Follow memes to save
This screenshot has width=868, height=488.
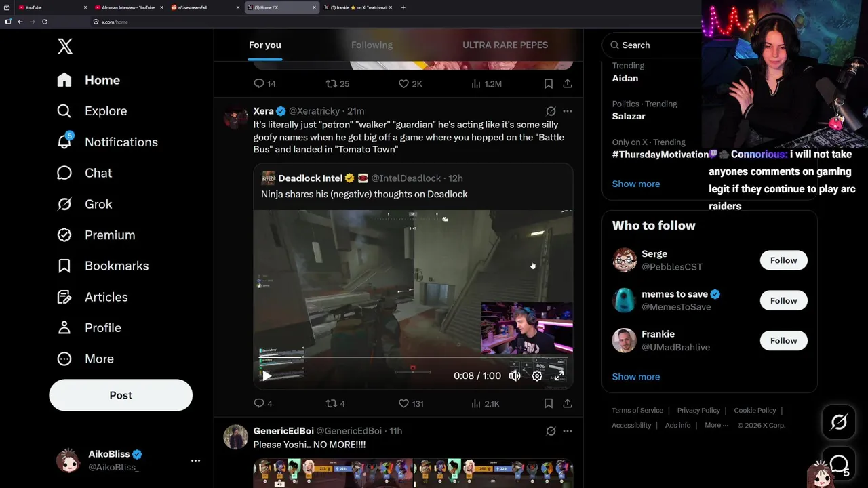click(783, 300)
